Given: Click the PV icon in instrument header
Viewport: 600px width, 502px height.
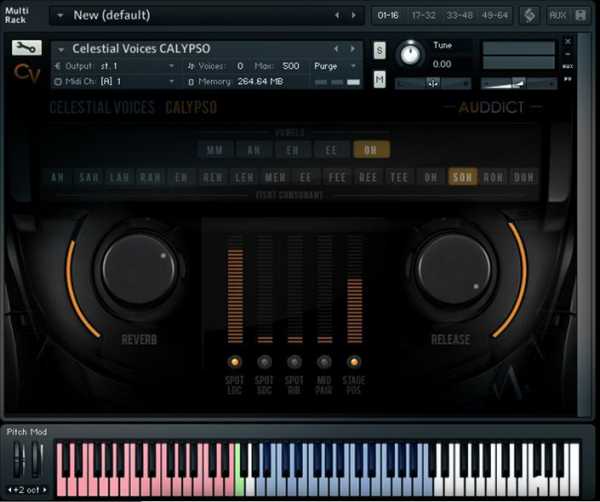Looking at the screenshot, I should click(x=568, y=79).
